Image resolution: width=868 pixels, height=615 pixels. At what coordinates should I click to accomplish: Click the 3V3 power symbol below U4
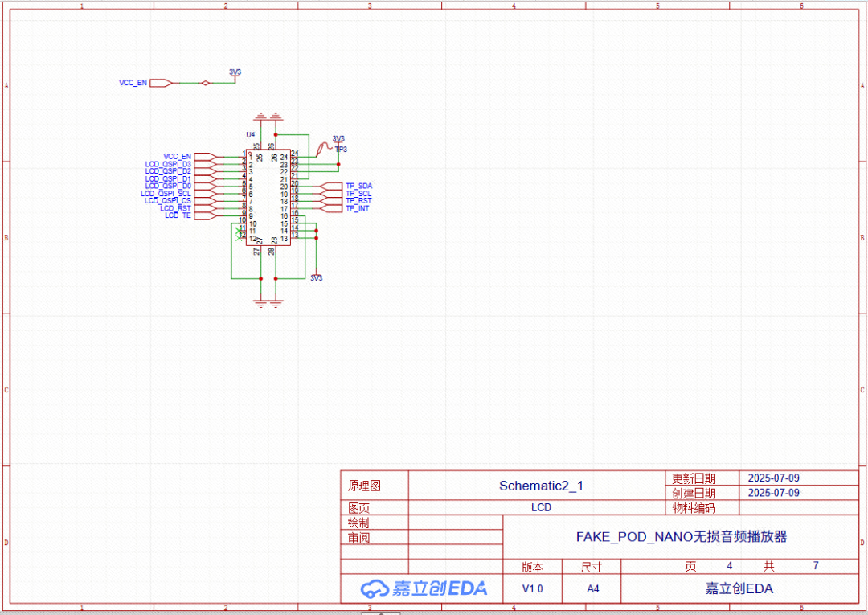pos(316,277)
